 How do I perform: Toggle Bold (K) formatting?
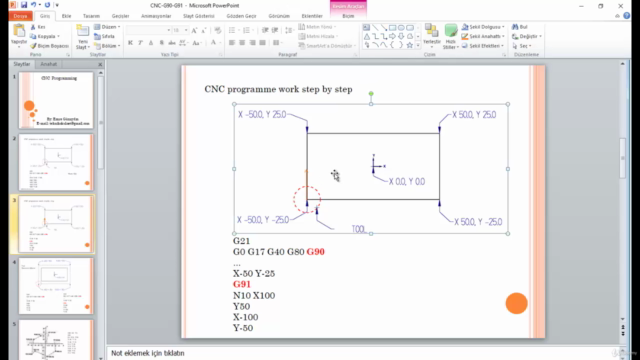point(130,42)
